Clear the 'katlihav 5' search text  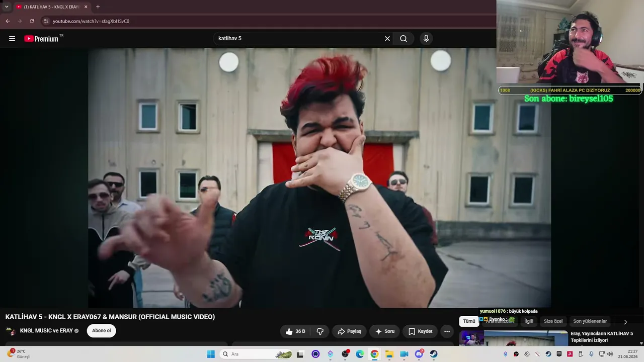tap(387, 39)
